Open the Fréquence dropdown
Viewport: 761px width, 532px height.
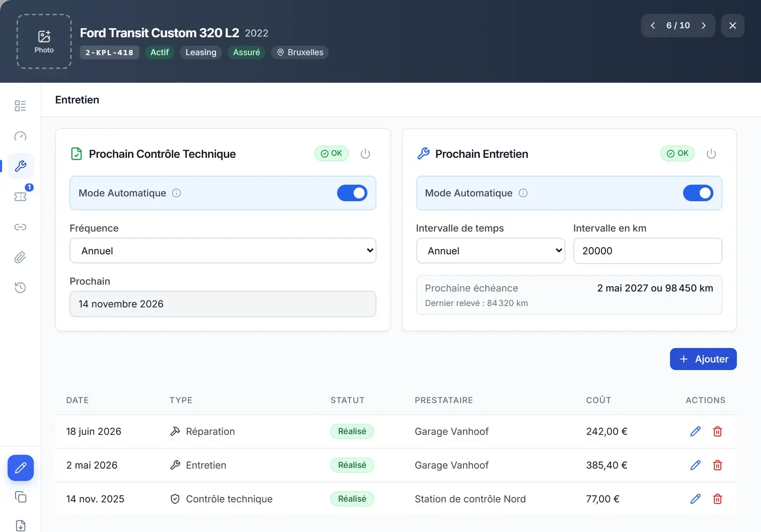[x=223, y=251]
